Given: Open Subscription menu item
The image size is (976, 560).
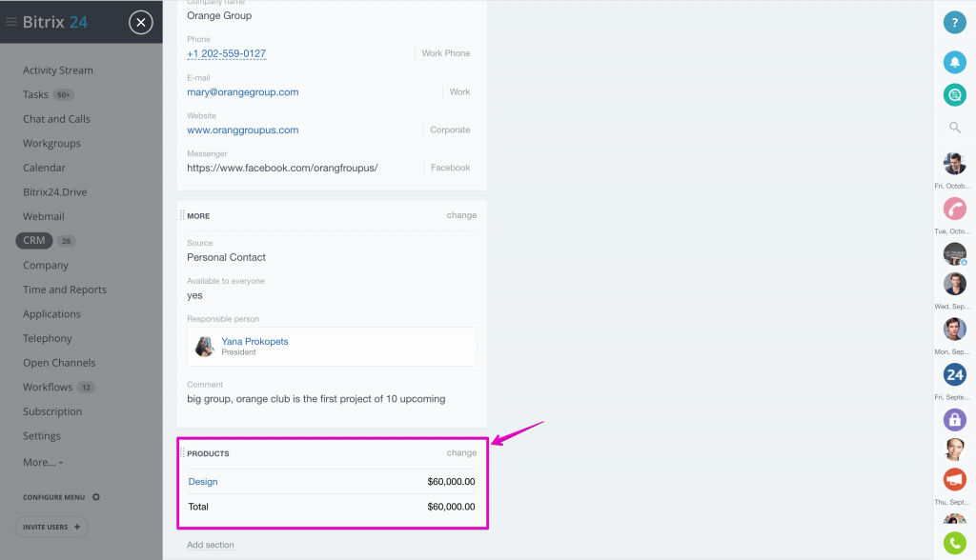Looking at the screenshot, I should tap(52, 411).
